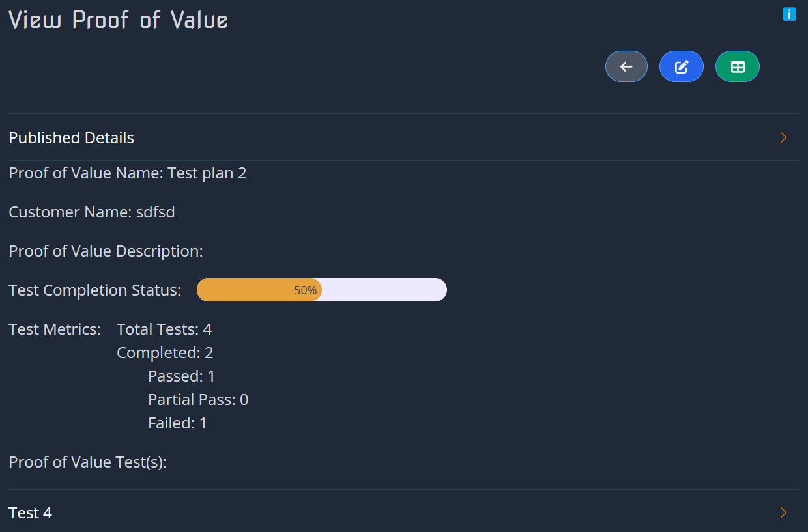The image size is (808, 532).
Task: Click the View Proof of Value title
Action: pos(118,20)
